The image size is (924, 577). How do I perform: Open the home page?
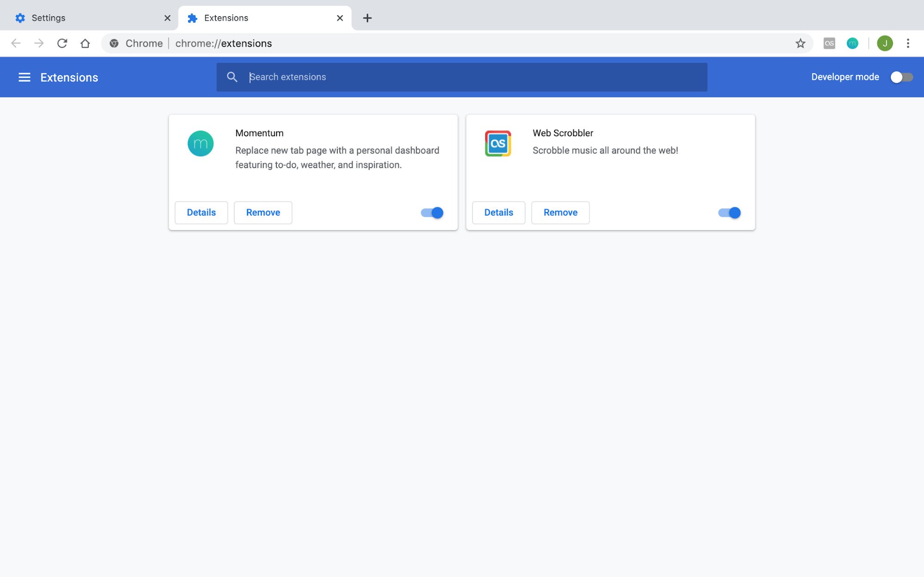pos(85,43)
